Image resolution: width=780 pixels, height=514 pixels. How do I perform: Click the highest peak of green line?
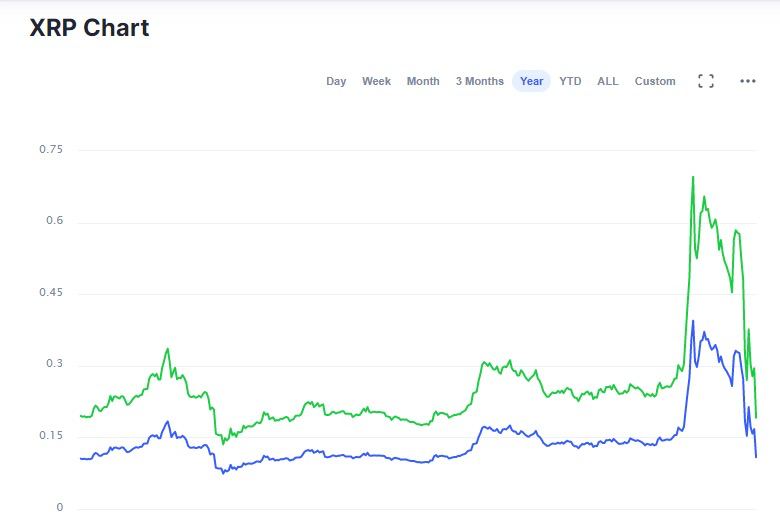pos(693,178)
